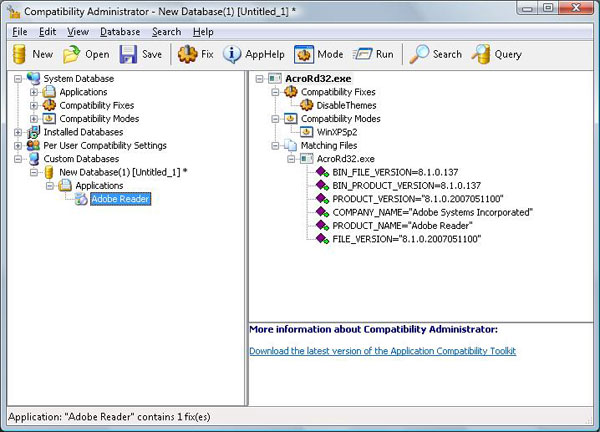Click the Custom Databases icon
This screenshot has width=600, height=432.
[x=34, y=158]
